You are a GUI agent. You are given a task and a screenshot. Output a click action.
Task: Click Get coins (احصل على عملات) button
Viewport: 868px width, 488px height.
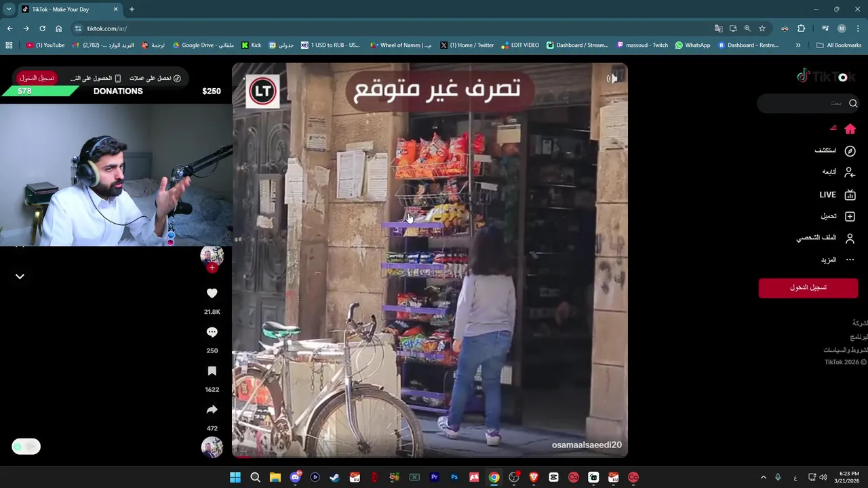pyautogui.click(x=155, y=78)
